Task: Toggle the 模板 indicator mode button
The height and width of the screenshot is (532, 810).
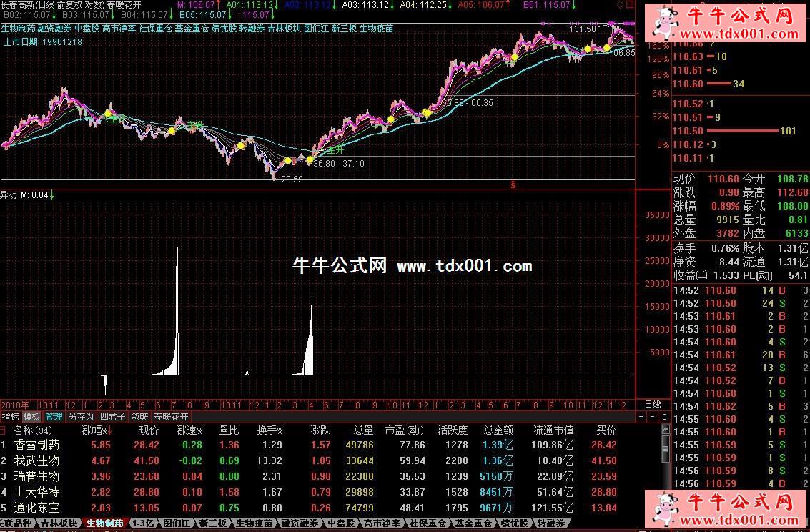Action: [x=31, y=416]
